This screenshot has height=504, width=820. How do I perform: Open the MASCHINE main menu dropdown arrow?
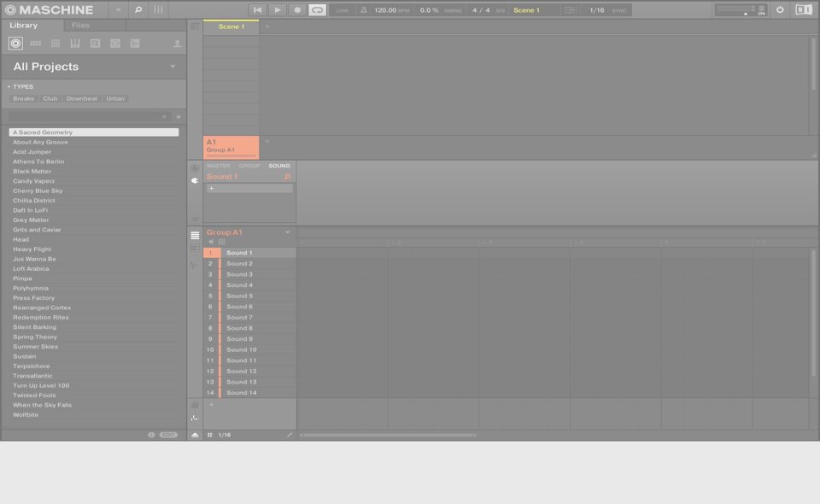pyautogui.click(x=118, y=10)
